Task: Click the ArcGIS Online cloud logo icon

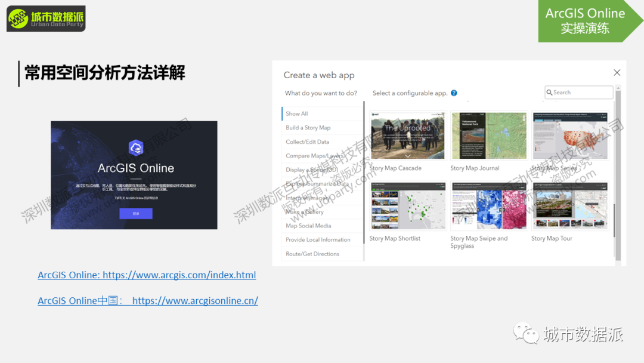Action: [136, 147]
